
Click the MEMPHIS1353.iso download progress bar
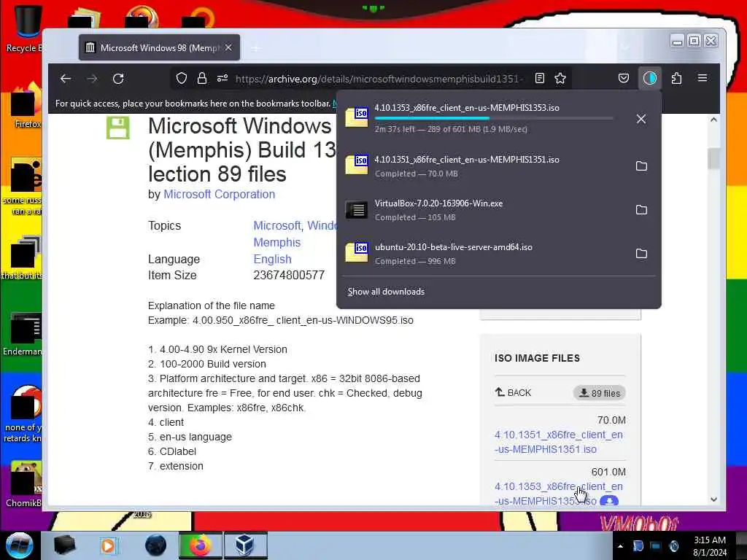pyautogui.click(x=494, y=118)
